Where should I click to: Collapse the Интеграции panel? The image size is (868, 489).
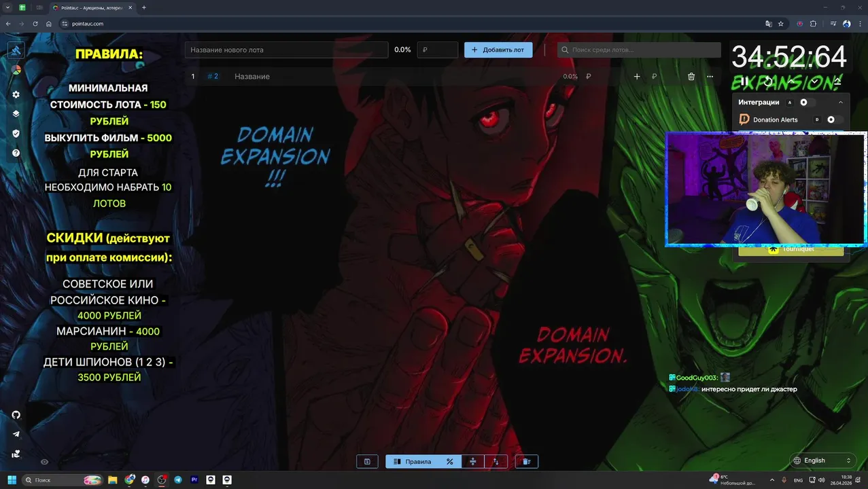coord(841,103)
